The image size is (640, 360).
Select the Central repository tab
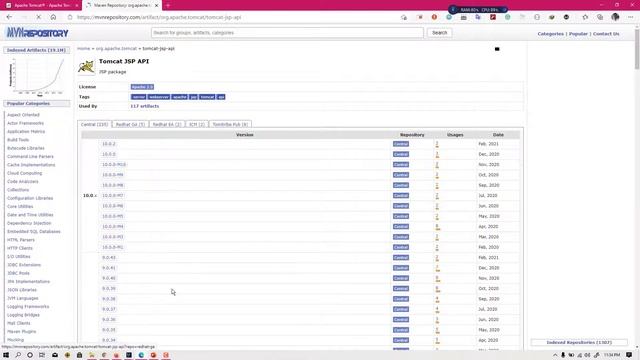[x=94, y=124]
